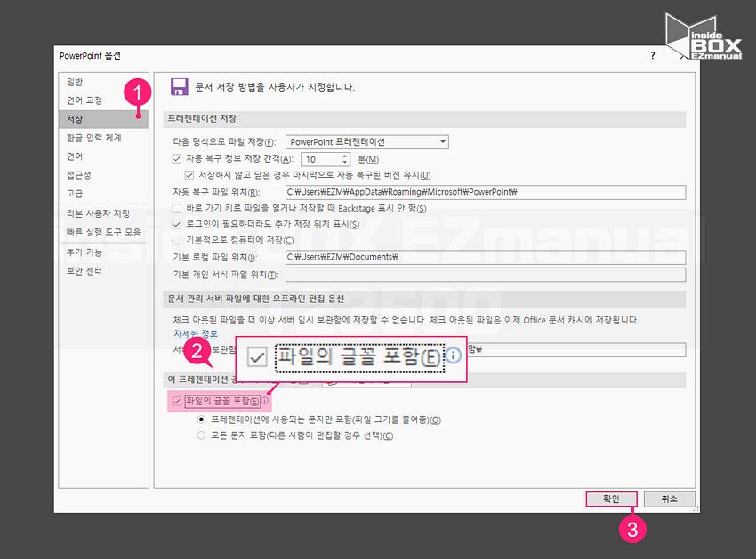Toggle 자동 복구 정보 저장 간격 checkbox
The height and width of the screenshot is (559, 756).
(x=177, y=159)
